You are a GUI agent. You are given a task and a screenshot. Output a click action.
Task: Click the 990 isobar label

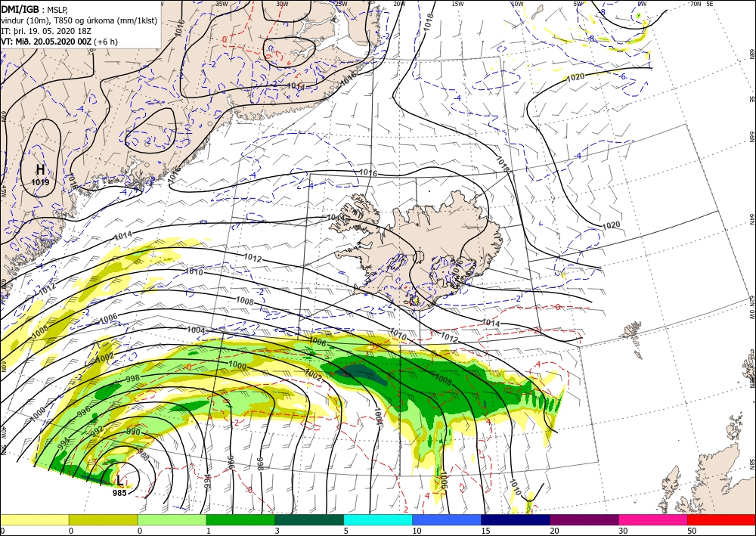pyautogui.click(x=133, y=432)
